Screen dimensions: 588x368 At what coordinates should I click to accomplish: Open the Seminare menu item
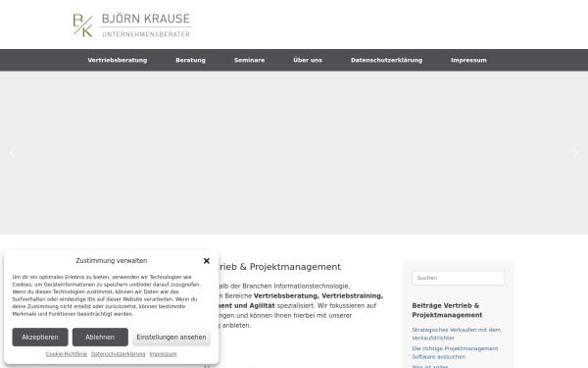[249, 60]
